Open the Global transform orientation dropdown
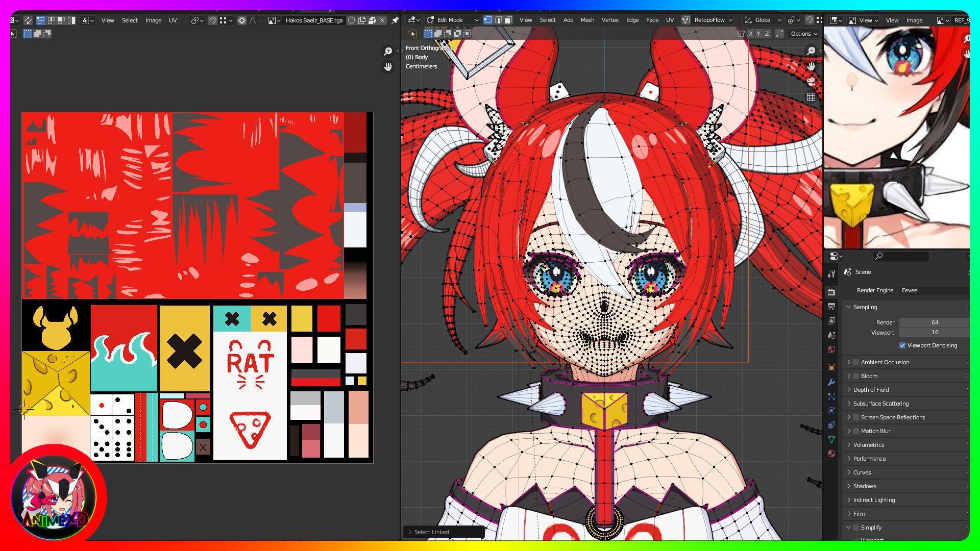The width and height of the screenshot is (980, 551). pyautogui.click(x=763, y=20)
